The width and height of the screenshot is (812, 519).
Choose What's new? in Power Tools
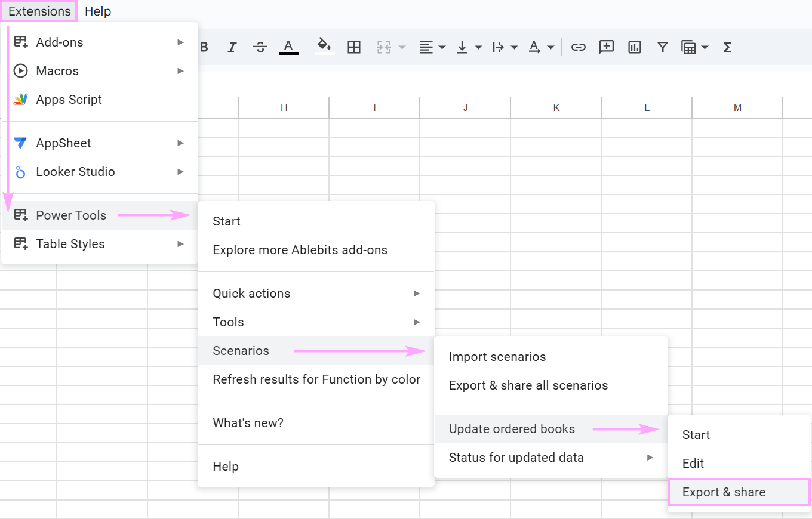click(x=316, y=423)
